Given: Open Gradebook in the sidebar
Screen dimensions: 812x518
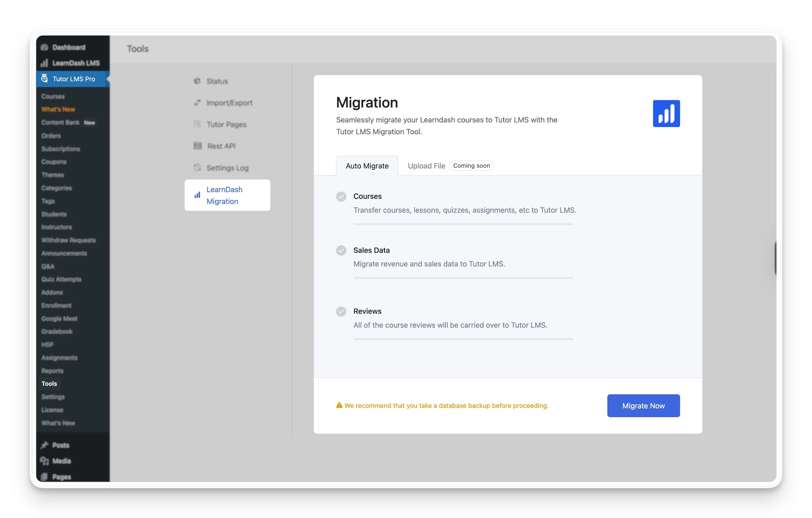Looking at the screenshot, I should (x=57, y=331).
